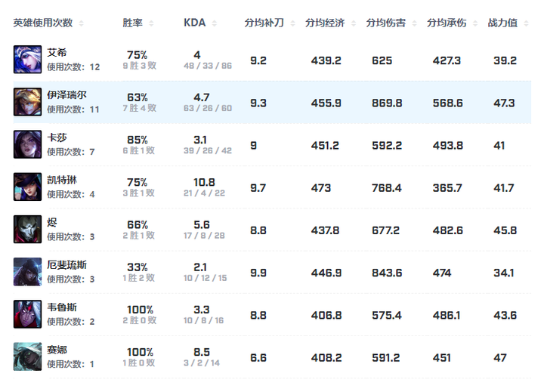
Task: Click the 伊泽瑞尔 (Ezreal) champion portrait
Action: point(27,102)
